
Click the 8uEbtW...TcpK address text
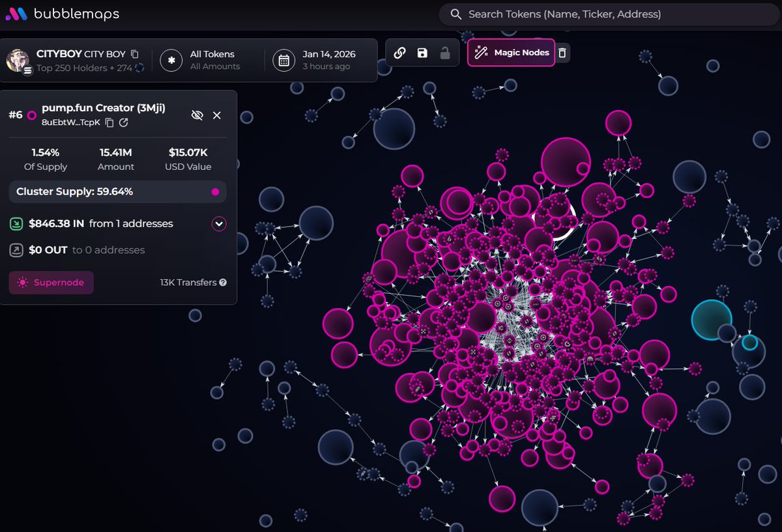(71, 122)
